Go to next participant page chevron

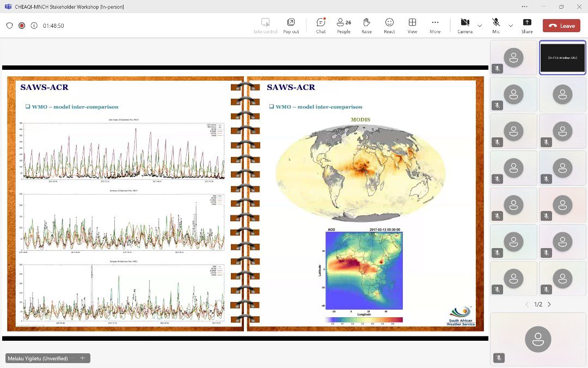click(549, 304)
